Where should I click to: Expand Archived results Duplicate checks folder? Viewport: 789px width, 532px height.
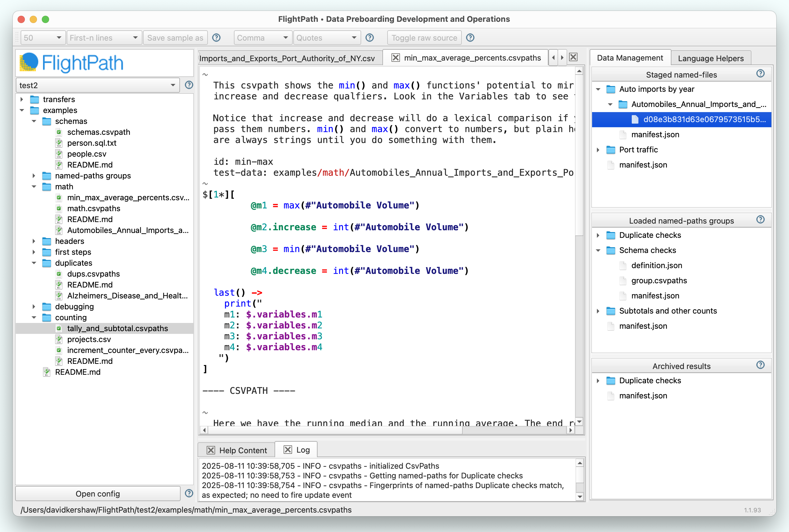point(598,381)
